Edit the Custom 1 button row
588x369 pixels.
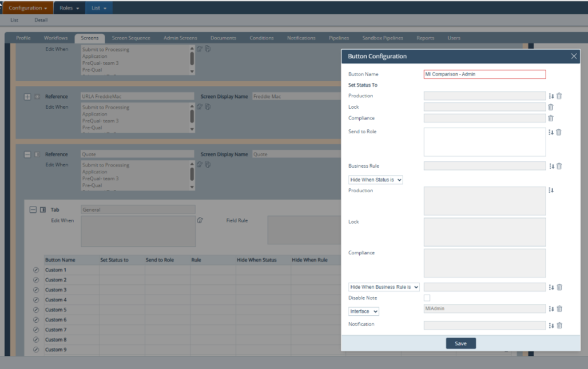coord(36,270)
